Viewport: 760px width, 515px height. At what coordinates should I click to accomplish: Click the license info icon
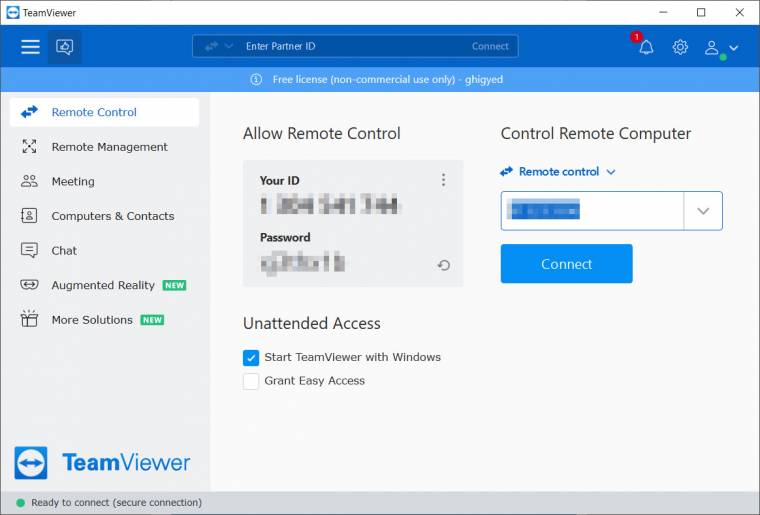point(256,79)
